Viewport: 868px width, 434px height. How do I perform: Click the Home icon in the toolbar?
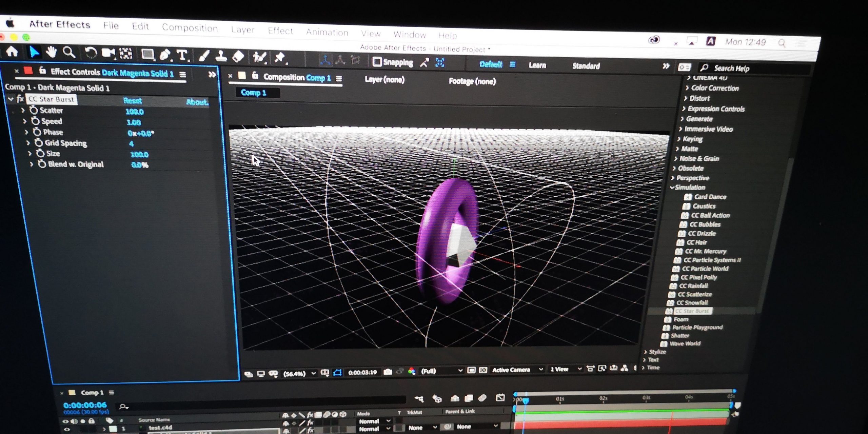(12, 52)
